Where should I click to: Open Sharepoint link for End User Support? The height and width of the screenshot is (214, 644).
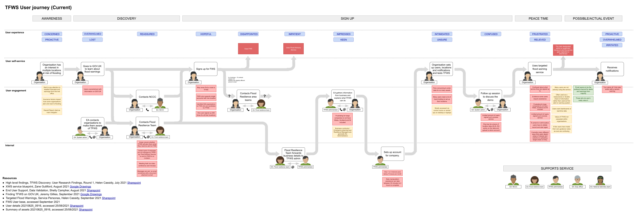[x=94, y=191]
